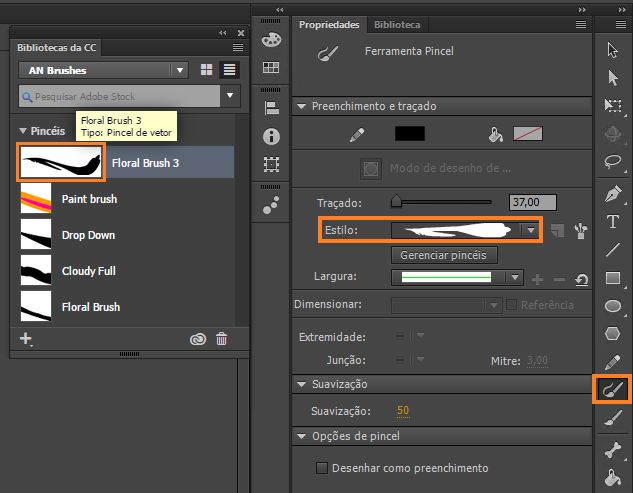
Task: Collapse the Pincéis category
Action: click(23, 131)
